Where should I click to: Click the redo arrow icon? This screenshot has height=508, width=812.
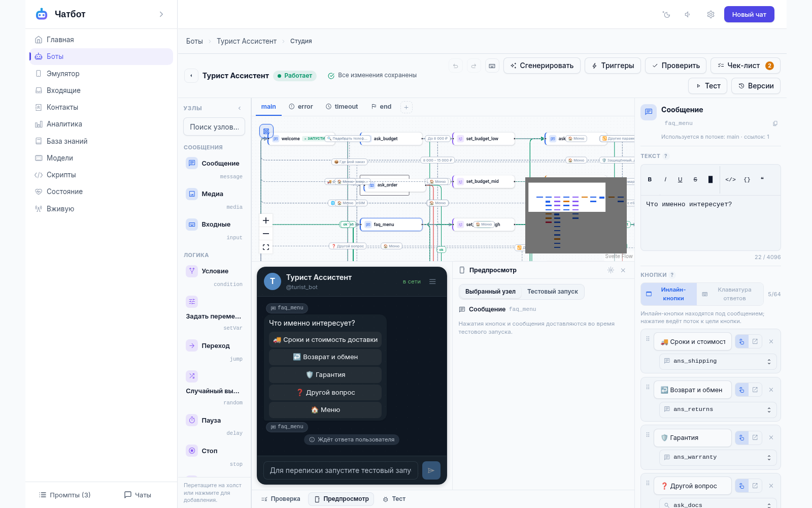point(473,66)
